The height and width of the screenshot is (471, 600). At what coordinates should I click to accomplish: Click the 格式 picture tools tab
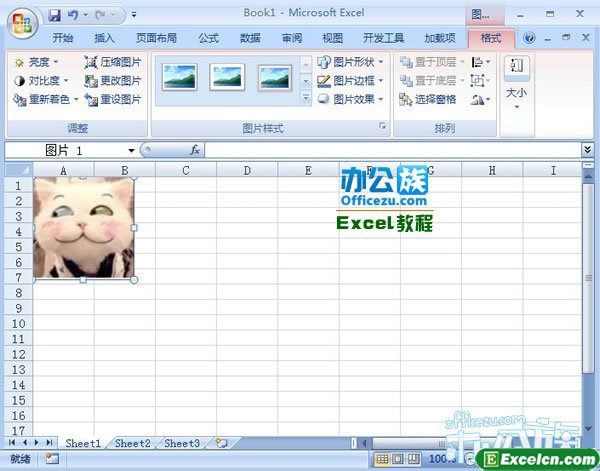491,38
